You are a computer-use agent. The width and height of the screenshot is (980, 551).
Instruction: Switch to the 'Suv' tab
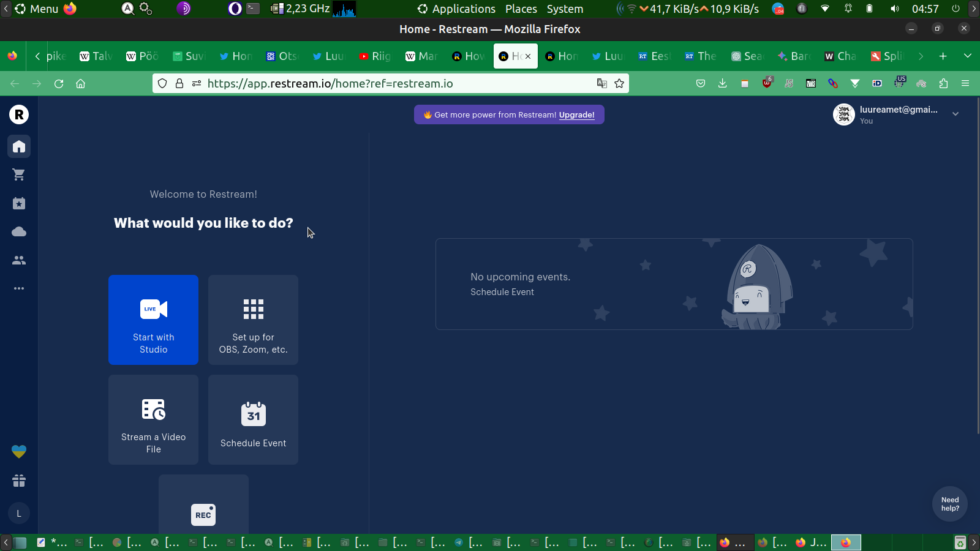tap(189, 56)
